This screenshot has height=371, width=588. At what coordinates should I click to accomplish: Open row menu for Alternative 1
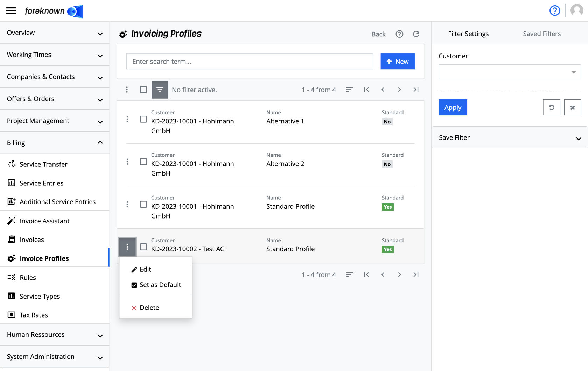tap(127, 119)
